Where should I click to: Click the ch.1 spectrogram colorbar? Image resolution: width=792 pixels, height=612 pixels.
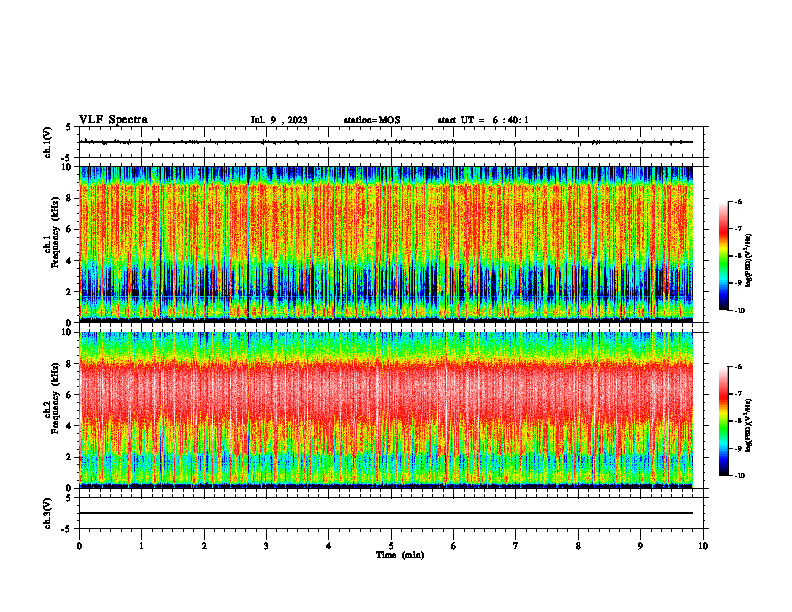723,256
